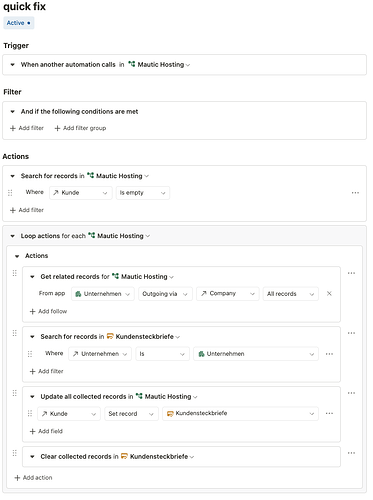Remove the Unternehmen follow row with X

point(329,294)
